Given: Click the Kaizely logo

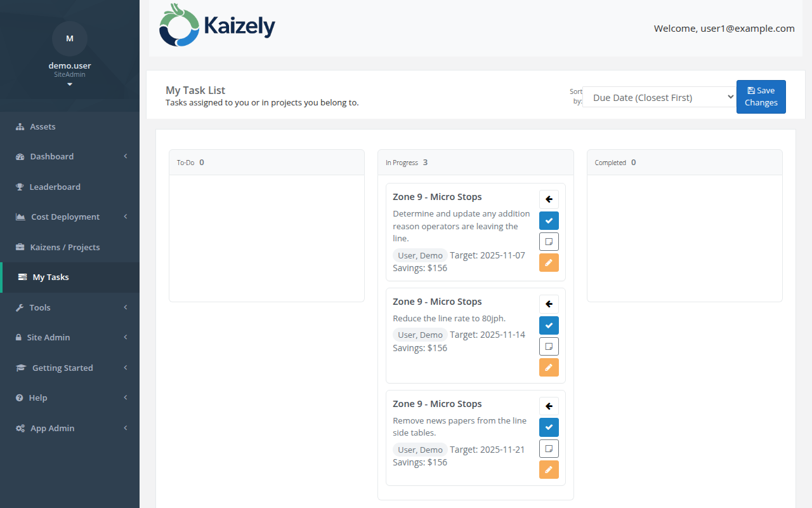Looking at the screenshot, I should [216, 25].
